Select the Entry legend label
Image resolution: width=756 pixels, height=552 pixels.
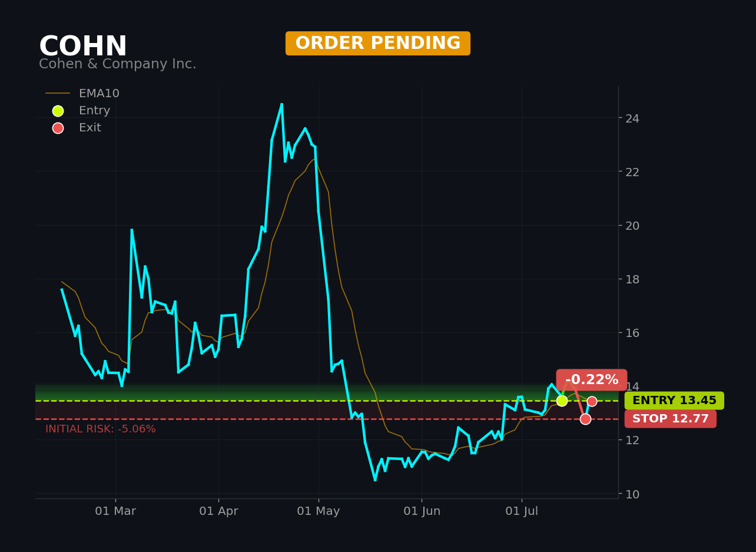[x=94, y=111]
